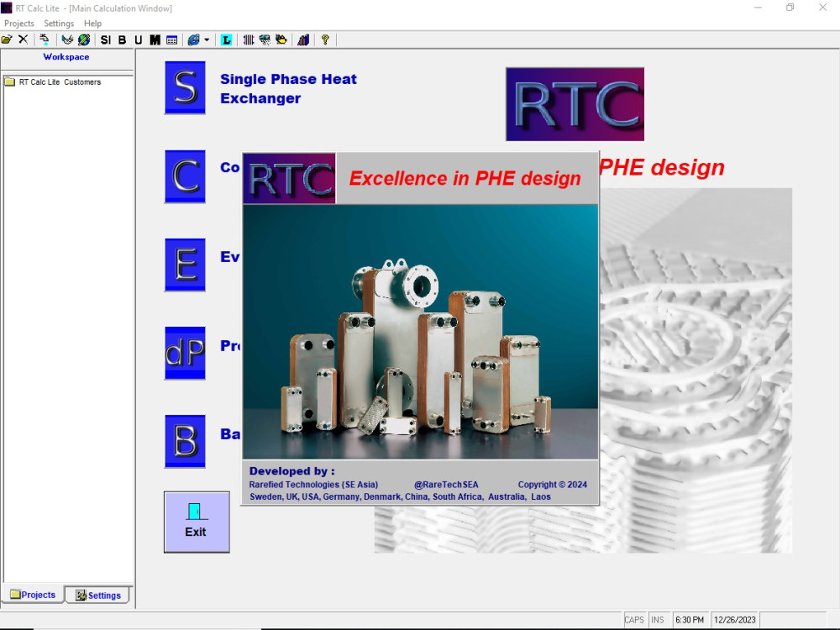840x630 pixels.
Task: Click the Workspace panel header
Action: pyautogui.click(x=66, y=57)
